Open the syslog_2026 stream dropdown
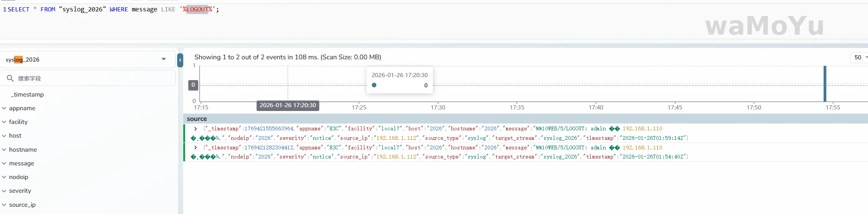 [164, 59]
